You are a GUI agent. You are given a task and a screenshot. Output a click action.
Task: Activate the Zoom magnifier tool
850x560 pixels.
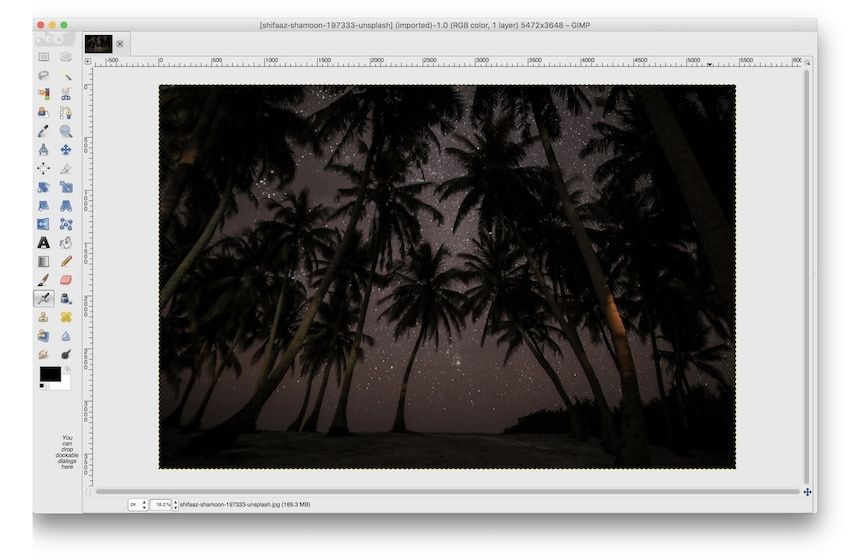click(x=66, y=131)
